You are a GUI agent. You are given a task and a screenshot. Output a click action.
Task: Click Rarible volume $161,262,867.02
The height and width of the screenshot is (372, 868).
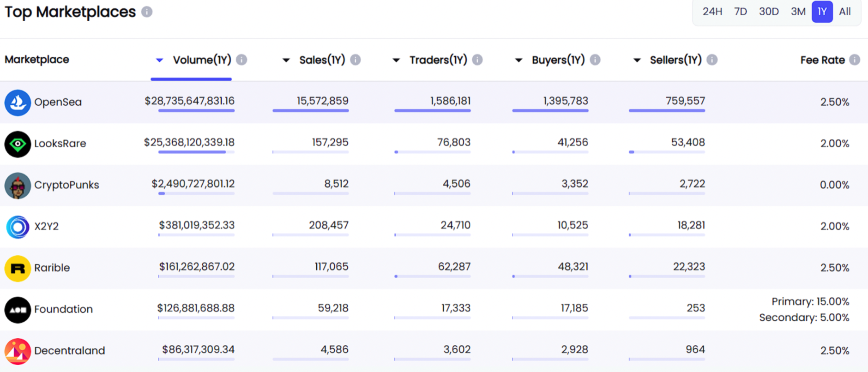(197, 267)
